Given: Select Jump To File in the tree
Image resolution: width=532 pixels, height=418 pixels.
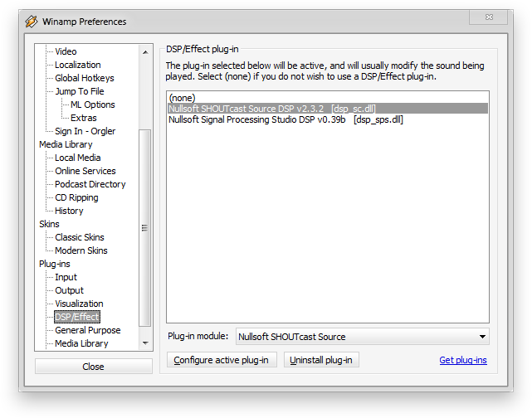Looking at the screenshot, I should click(x=80, y=91).
